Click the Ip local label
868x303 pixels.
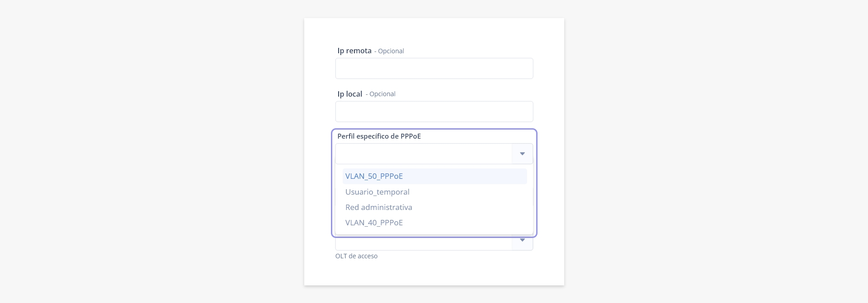(x=350, y=94)
